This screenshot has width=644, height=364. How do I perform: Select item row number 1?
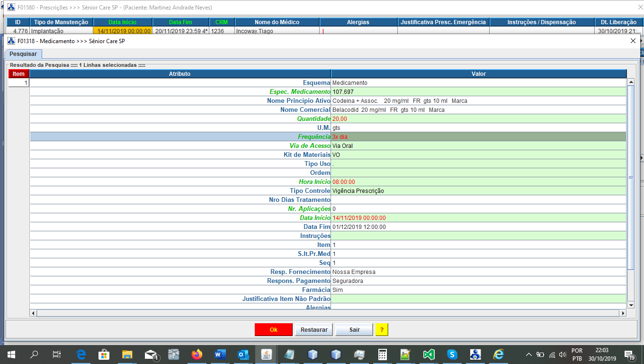click(19, 83)
